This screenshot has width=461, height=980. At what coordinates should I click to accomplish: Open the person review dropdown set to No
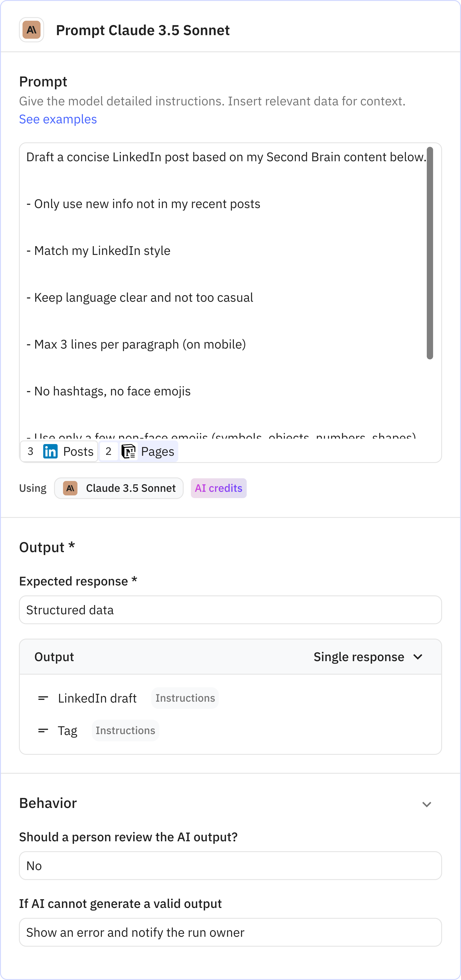[230, 865]
